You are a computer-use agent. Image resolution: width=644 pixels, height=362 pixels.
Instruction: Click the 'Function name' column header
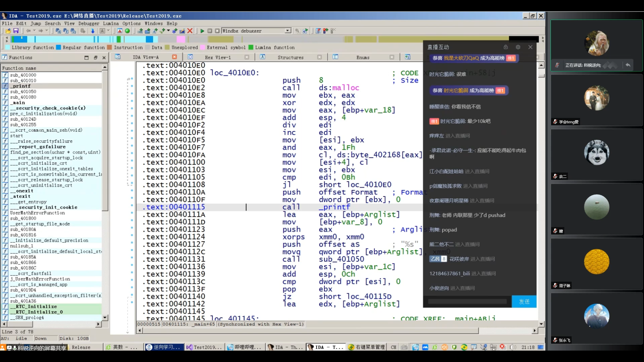[51, 68]
